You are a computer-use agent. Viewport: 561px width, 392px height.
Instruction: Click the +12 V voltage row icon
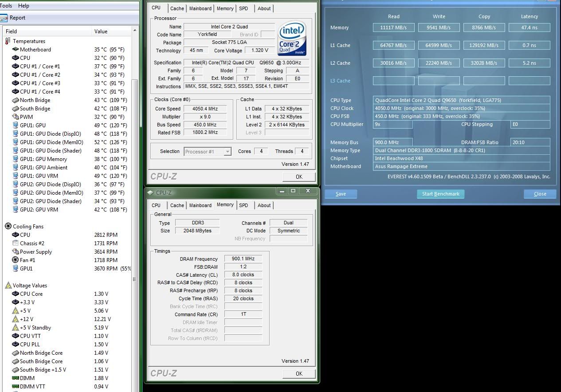16,319
